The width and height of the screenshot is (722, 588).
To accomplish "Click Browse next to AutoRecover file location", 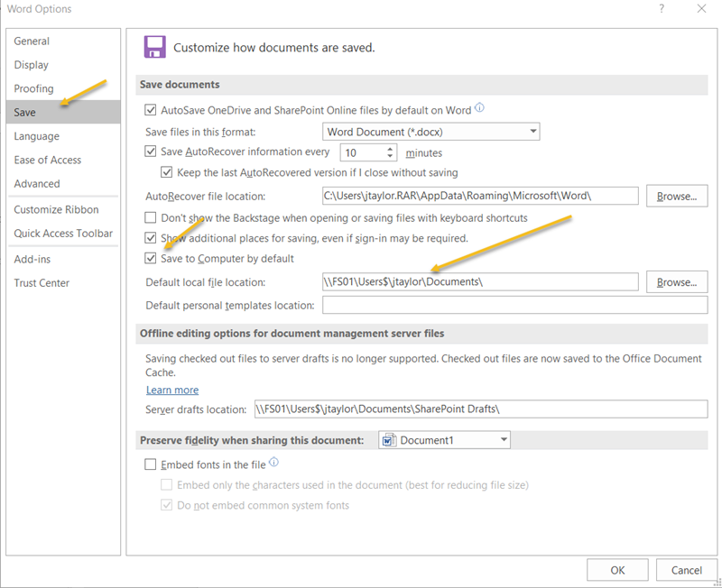I will pos(677,196).
